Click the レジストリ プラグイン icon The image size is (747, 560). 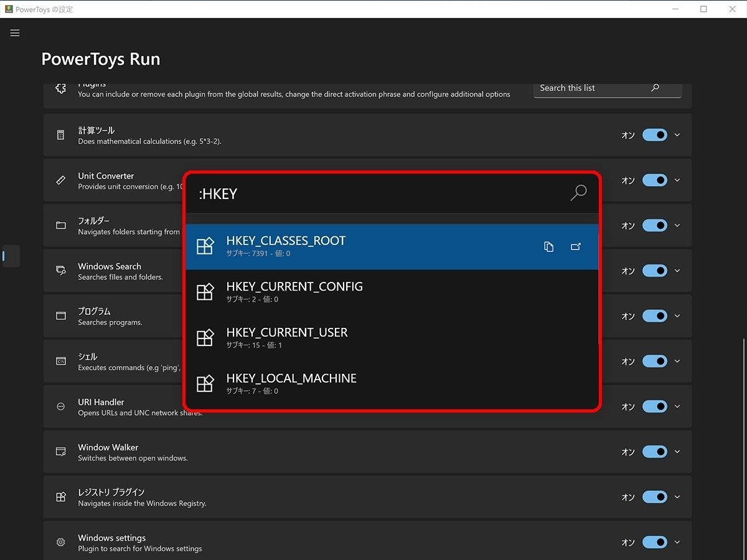[x=60, y=497]
